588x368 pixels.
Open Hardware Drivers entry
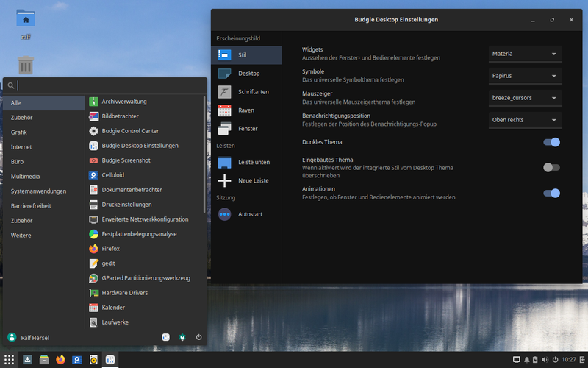[145, 292]
